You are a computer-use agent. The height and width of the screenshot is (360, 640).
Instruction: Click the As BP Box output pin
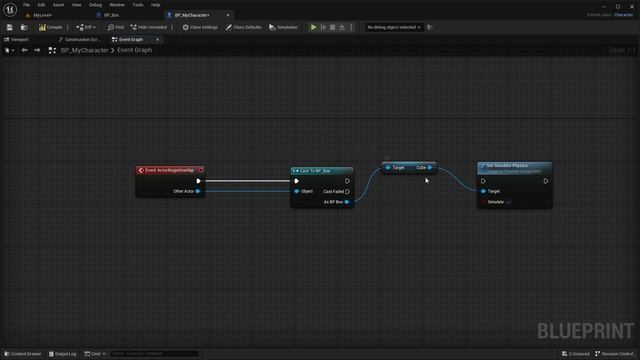coord(347,202)
